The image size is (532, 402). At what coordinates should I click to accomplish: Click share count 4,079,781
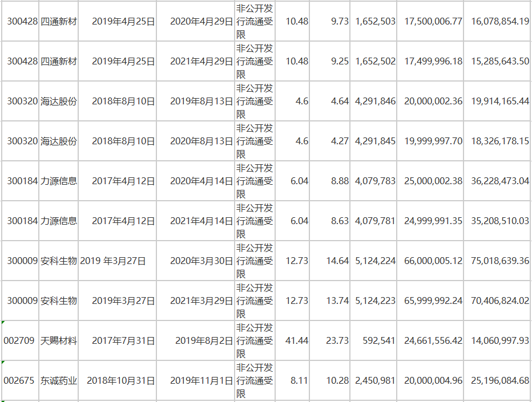pyautogui.click(x=373, y=221)
